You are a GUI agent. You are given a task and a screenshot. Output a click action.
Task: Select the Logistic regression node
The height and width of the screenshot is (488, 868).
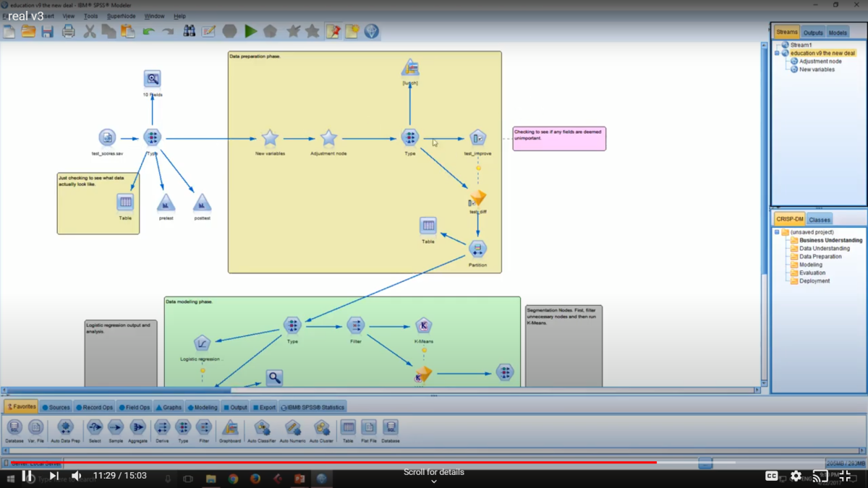point(203,343)
